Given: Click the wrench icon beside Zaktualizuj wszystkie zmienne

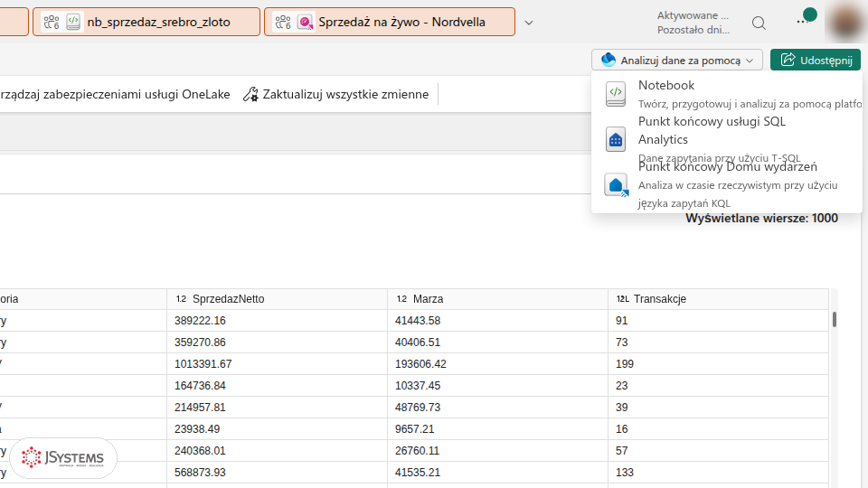Looking at the screenshot, I should click(x=250, y=95).
